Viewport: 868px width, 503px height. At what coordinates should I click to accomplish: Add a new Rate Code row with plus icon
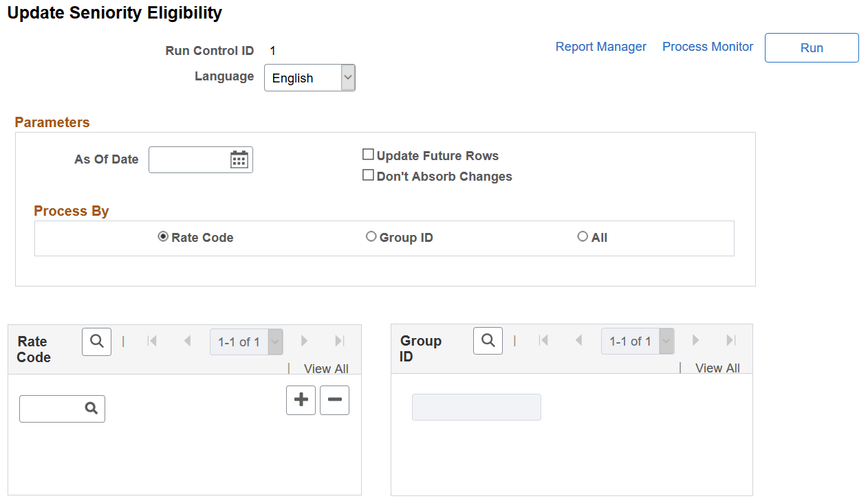coord(301,400)
